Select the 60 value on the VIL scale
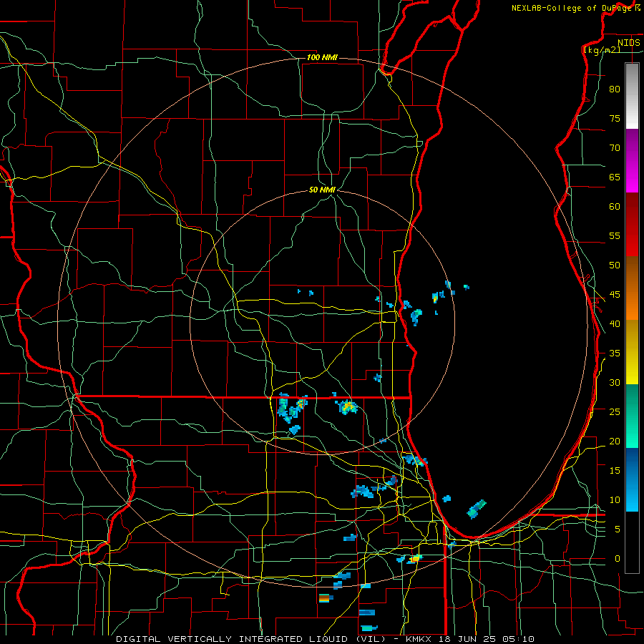This screenshot has width=644, height=644. (615, 207)
